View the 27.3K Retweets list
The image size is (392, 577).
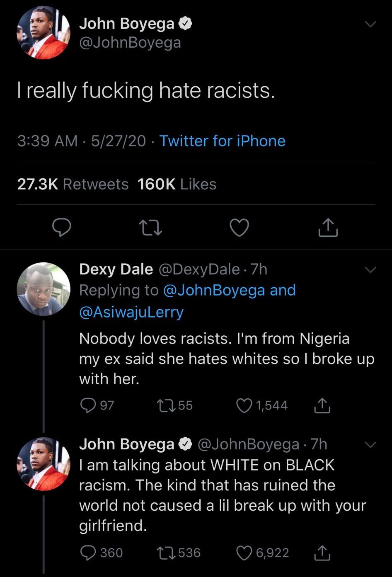(73, 184)
